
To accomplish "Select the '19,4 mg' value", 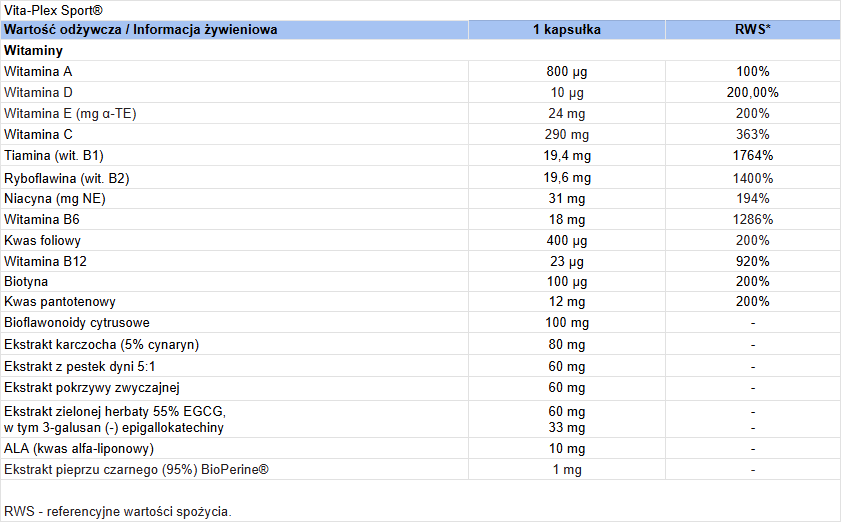I will click(567, 156).
